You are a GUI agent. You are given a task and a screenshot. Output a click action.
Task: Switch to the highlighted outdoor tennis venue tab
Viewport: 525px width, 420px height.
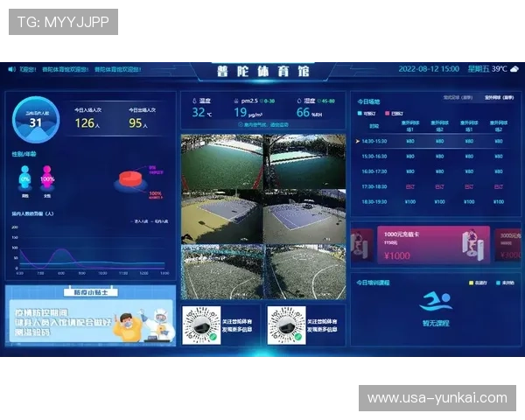pos(499,98)
